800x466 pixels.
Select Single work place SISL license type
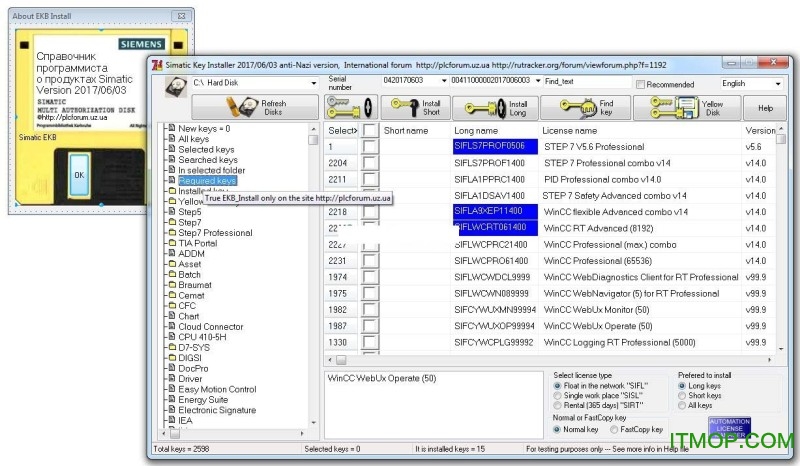558,396
